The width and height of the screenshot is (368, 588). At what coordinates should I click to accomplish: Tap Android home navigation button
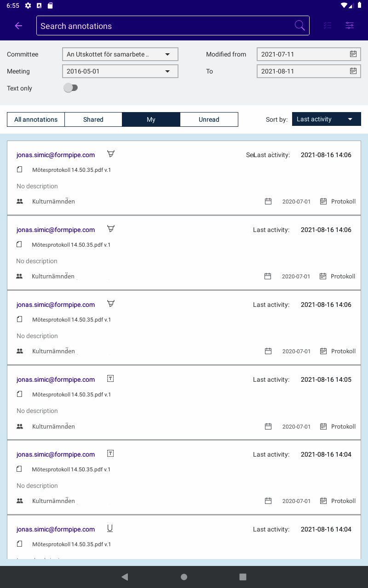coord(184,577)
